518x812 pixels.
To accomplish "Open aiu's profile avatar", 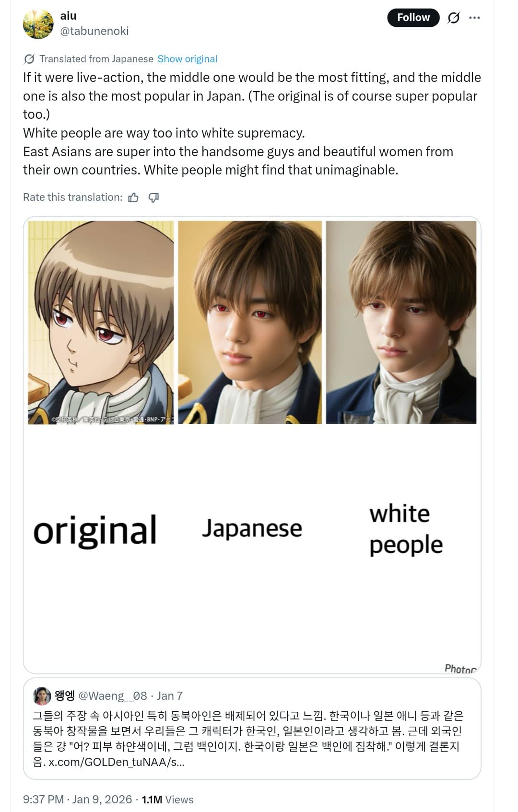I will pyautogui.click(x=38, y=24).
